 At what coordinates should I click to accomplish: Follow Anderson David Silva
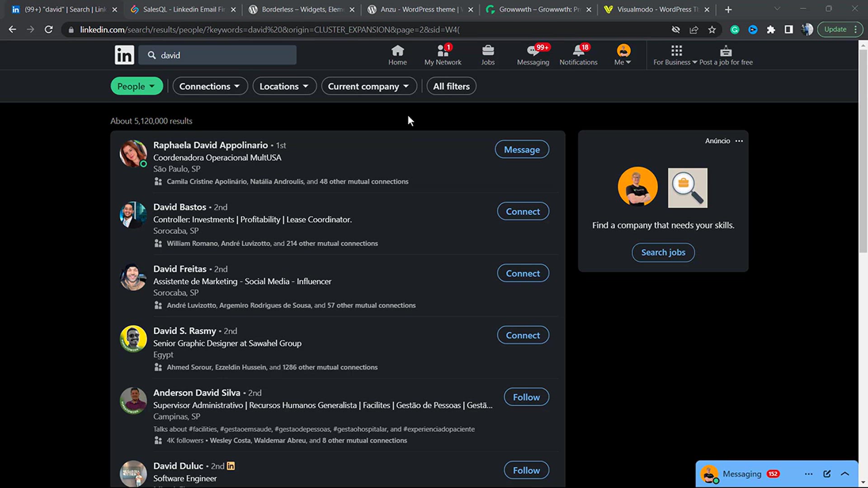(526, 397)
